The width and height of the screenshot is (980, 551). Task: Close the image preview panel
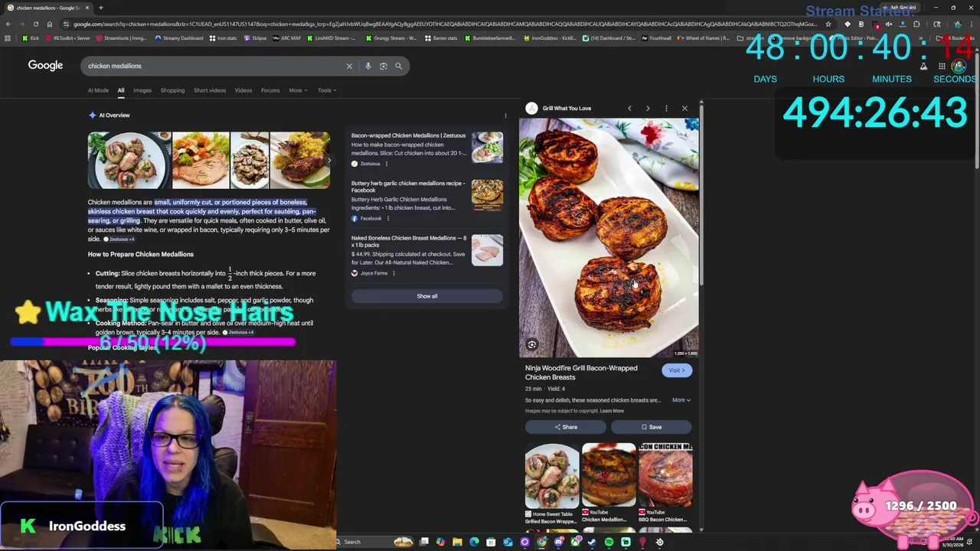(684, 108)
